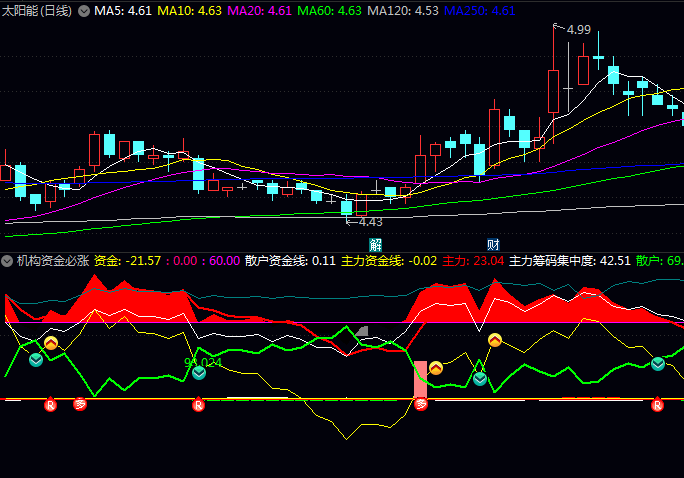Select the green MA60: 4.63 label
The height and width of the screenshot is (478, 684).
pyautogui.click(x=329, y=11)
